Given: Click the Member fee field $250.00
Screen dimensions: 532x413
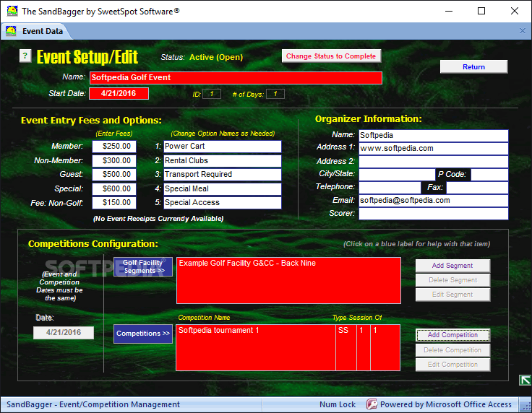Looking at the screenshot, I should pyautogui.click(x=114, y=147).
